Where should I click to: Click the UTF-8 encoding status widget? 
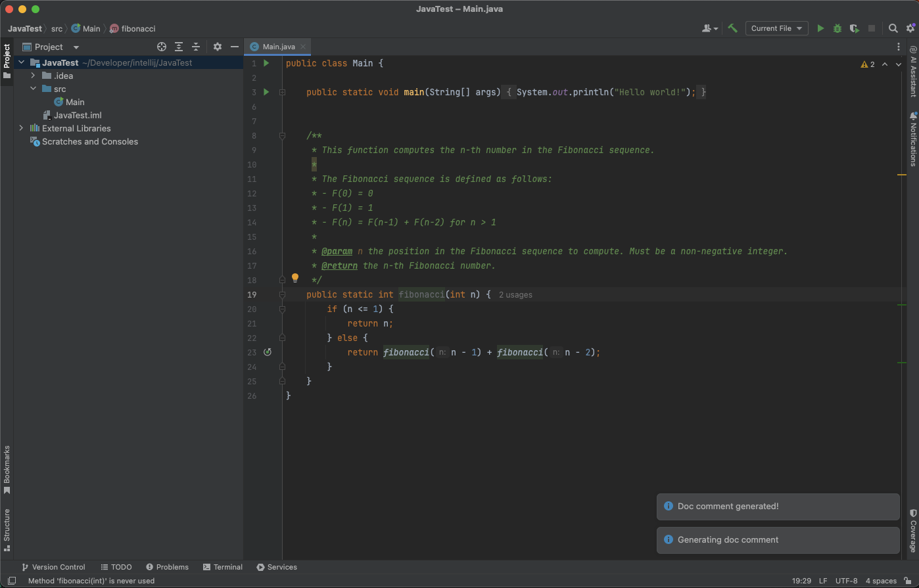[x=846, y=581]
